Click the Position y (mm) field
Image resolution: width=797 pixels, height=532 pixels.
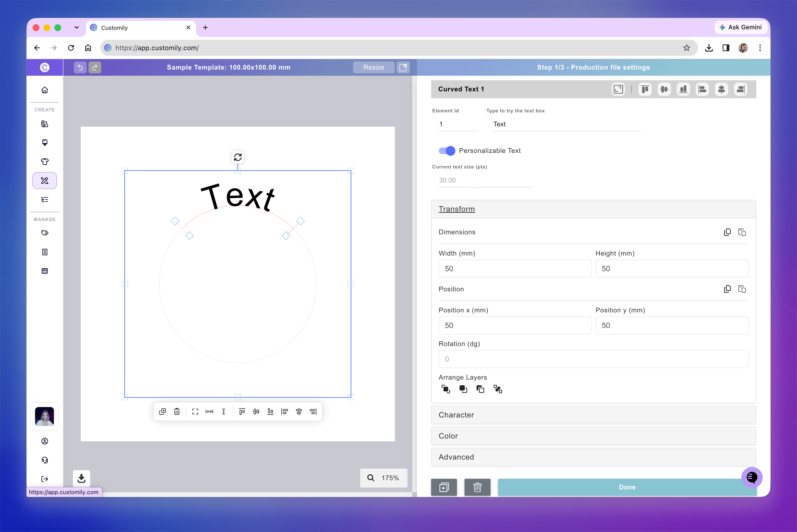tap(672, 325)
